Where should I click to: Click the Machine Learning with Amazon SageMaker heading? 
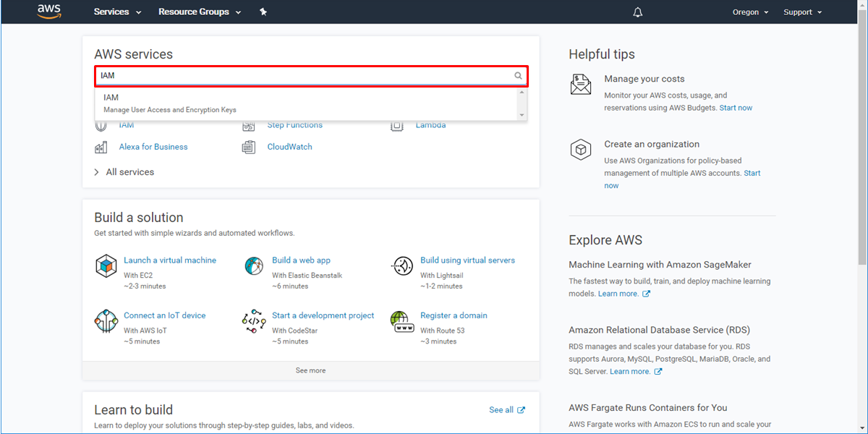660,265
